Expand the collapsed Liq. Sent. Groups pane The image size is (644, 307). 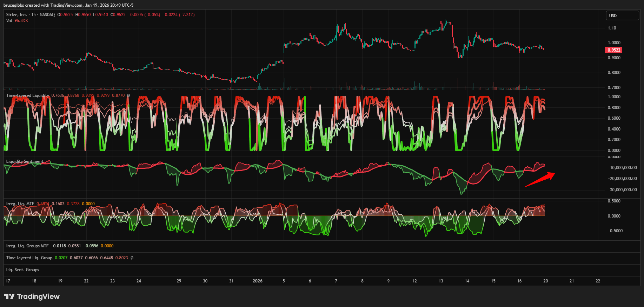22,270
